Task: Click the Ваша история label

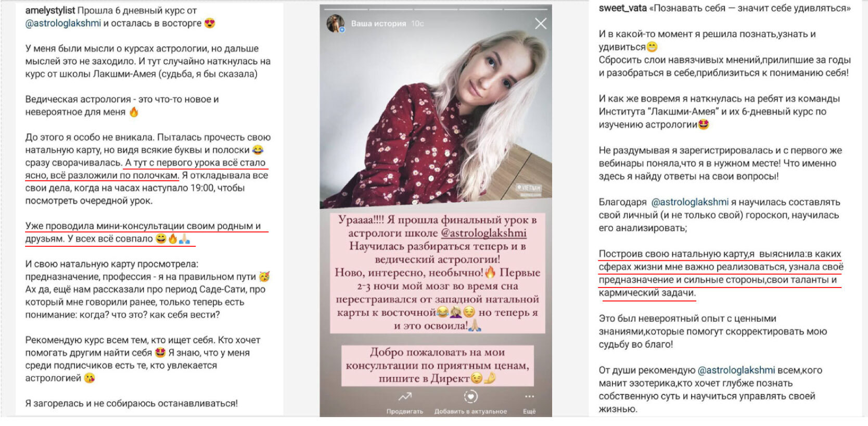Action: click(x=378, y=23)
